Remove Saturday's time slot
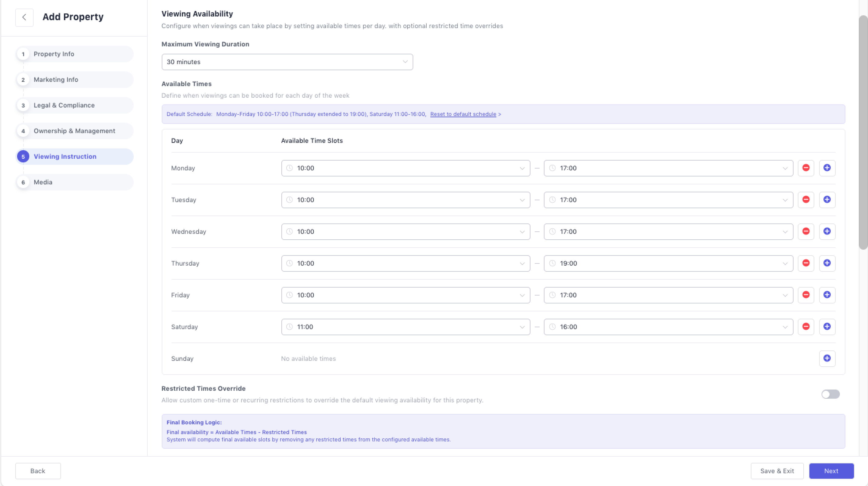 806,327
